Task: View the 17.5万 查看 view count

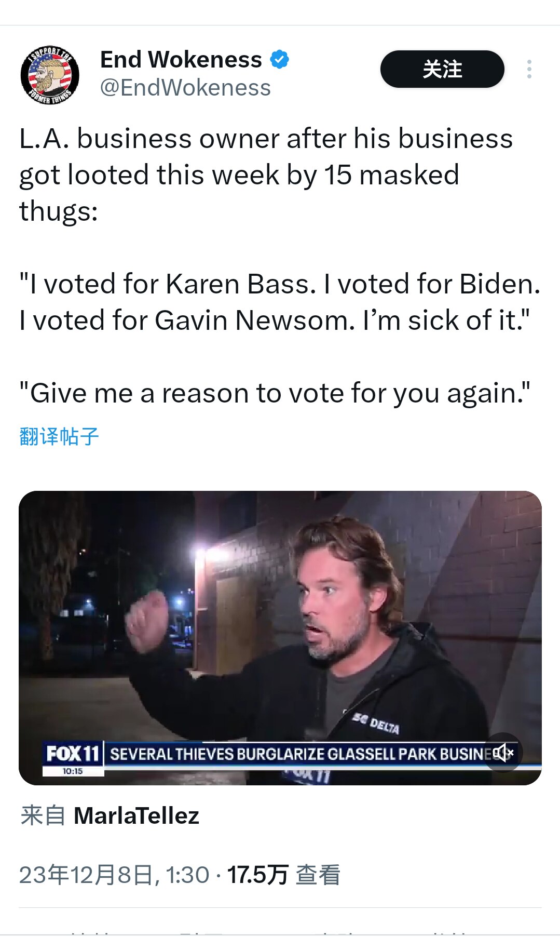Action: [x=284, y=875]
